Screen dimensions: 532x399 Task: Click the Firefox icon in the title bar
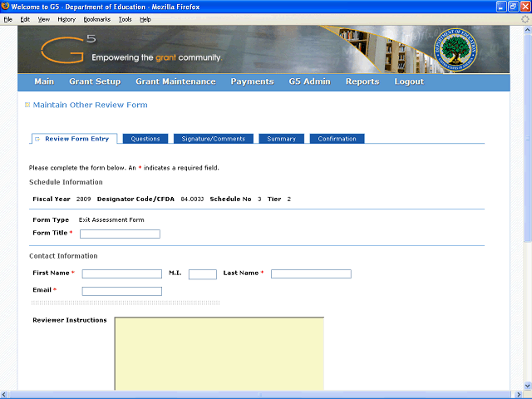(x=5, y=6)
